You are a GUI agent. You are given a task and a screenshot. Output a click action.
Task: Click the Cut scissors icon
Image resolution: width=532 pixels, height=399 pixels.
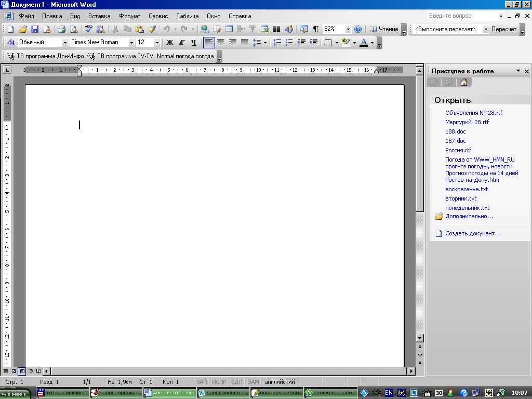[x=115, y=29]
